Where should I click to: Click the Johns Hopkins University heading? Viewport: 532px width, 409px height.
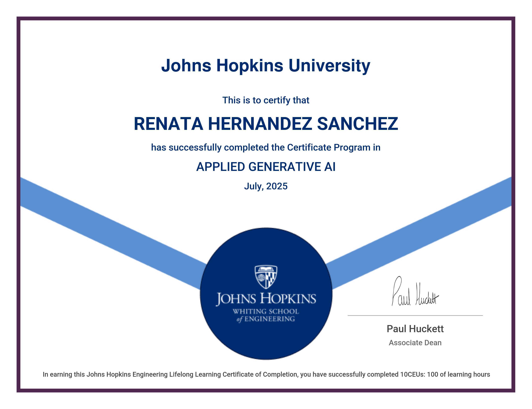[266, 65]
